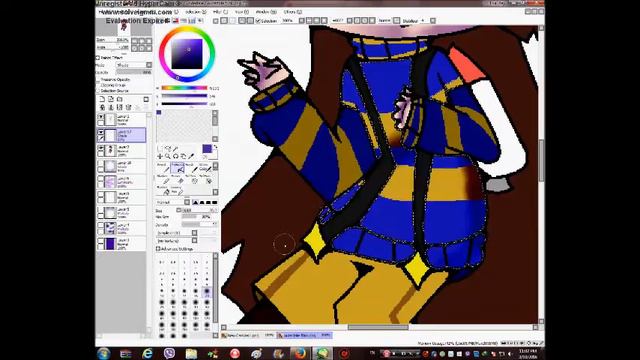Image resolution: width=640 pixels, height=360 pixels.
Task: Pick the Rotate view tool
Action: [176, 156]
